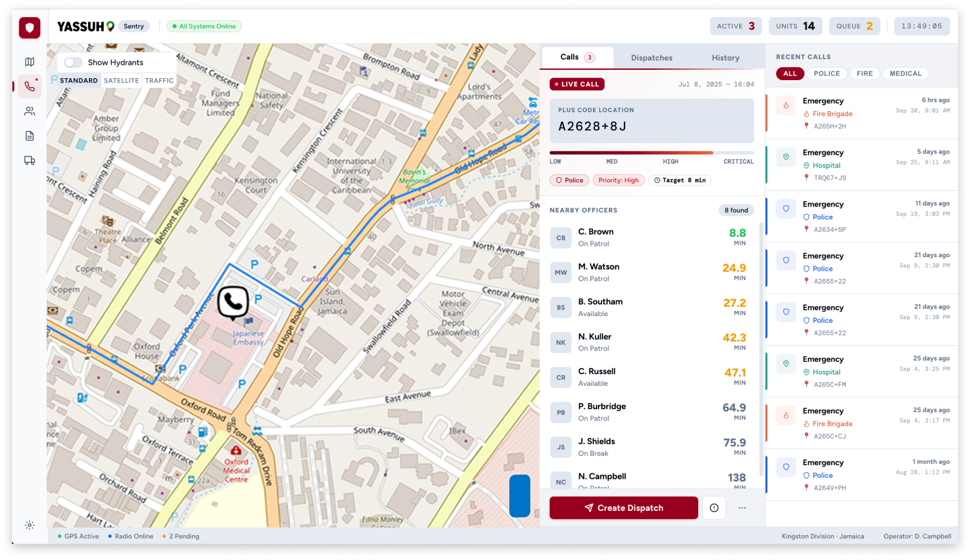970x560 pixels.
Task: Switch map to Traffic mode
Action: pyautogui.click(x=159, y=81)
